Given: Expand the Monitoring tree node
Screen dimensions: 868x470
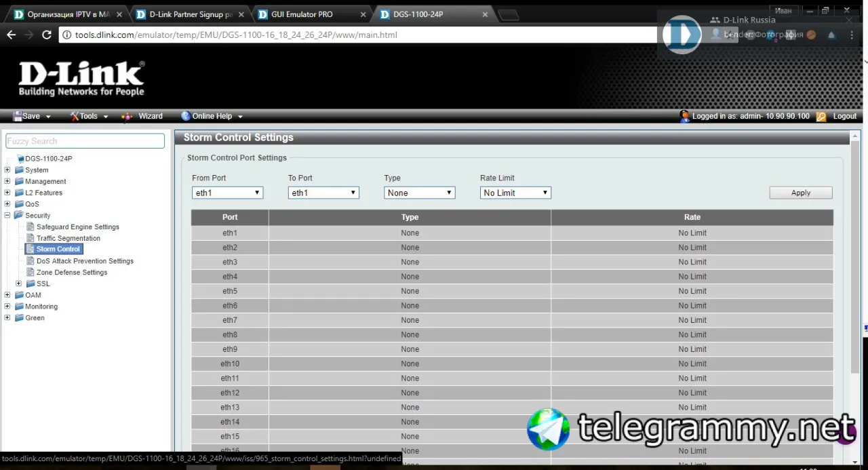Looking at the screenshot, I should (7, 307).
